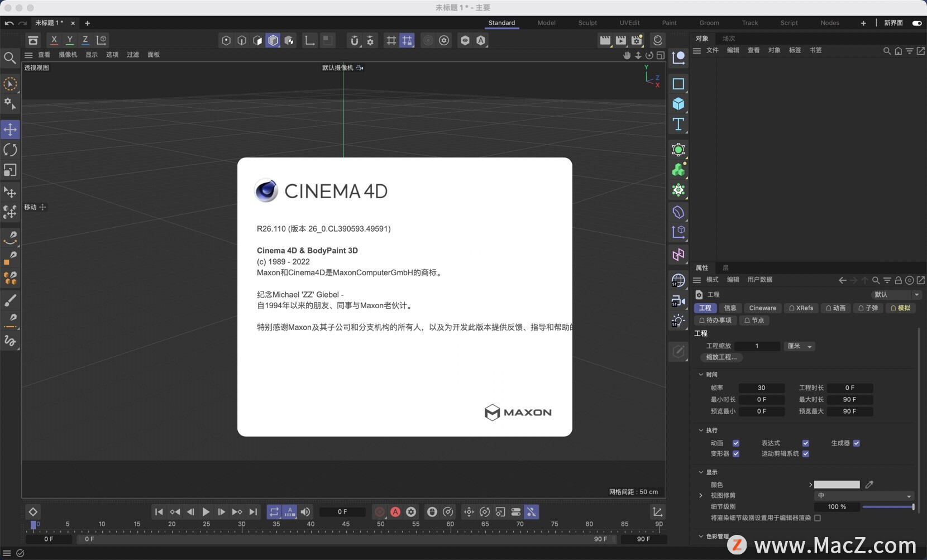Open the 信息 tab in attributes

(x=730, y=308)
